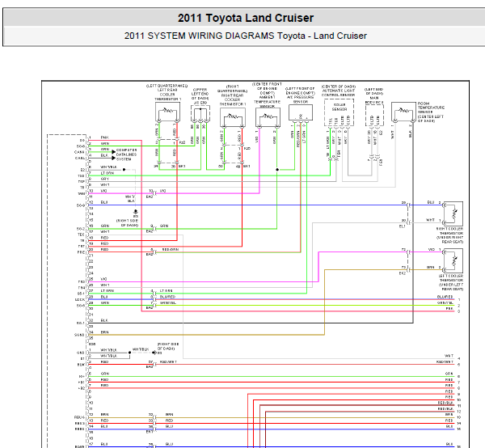Click the 'EK2' connector label
The height and width of the screenshot is (448, 485).
coord(402,273)
